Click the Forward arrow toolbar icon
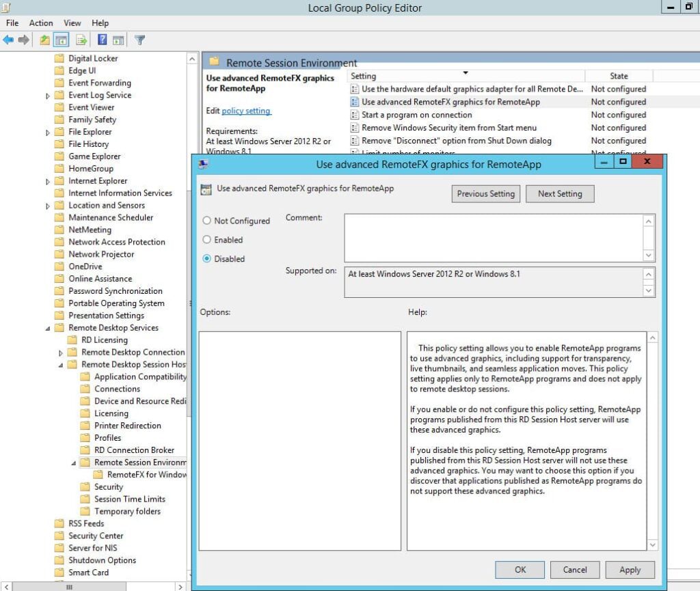The image size is (700, 591). tap(24, 40)
